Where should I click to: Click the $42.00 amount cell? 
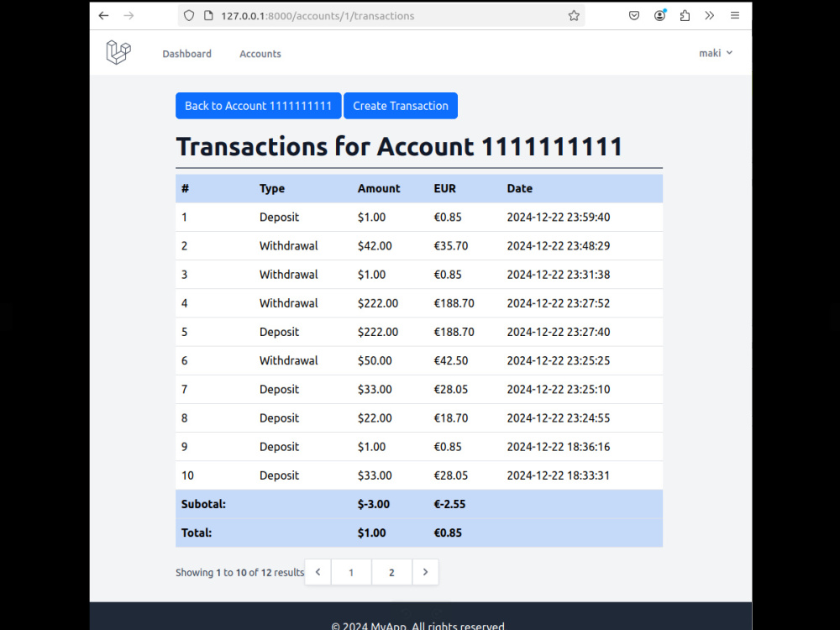(375, 246)
